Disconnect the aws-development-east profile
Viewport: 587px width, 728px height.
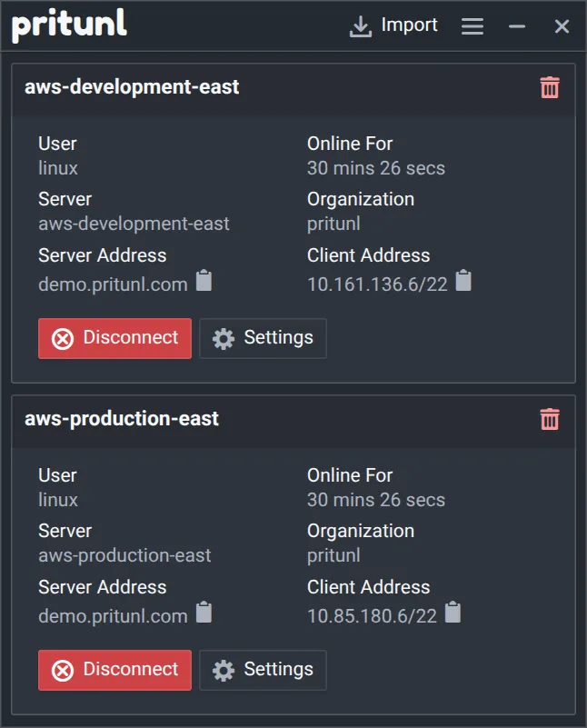114,338
